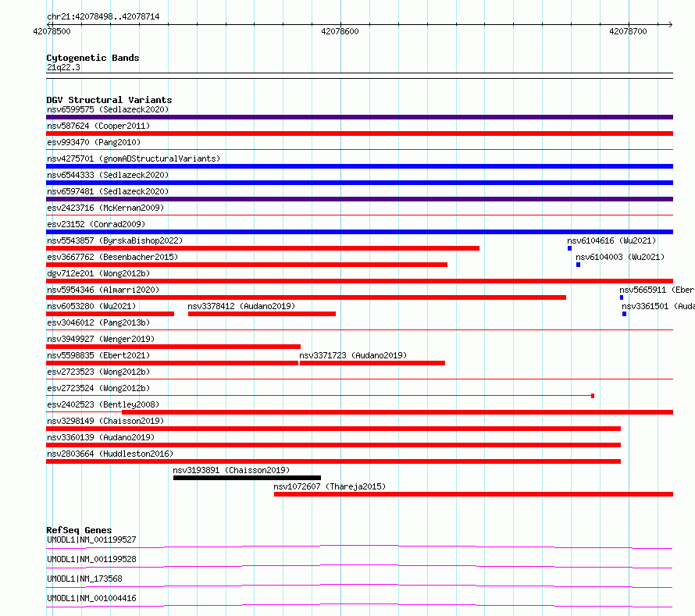Open UMODL1|NM_001199527 gene label
Image resolution: width=695 pixels, height=616 pixels.
tap(91, 539)
